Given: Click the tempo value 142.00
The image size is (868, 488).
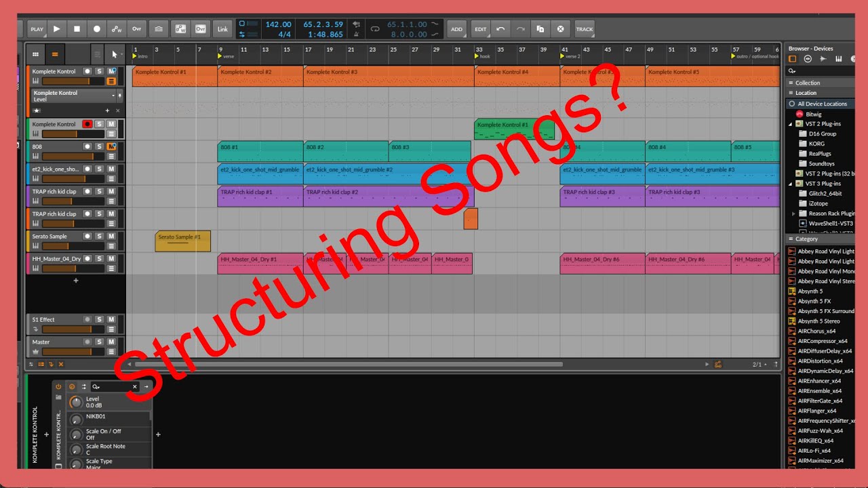Looking at the screenshot, I should [x=278, y=24].
